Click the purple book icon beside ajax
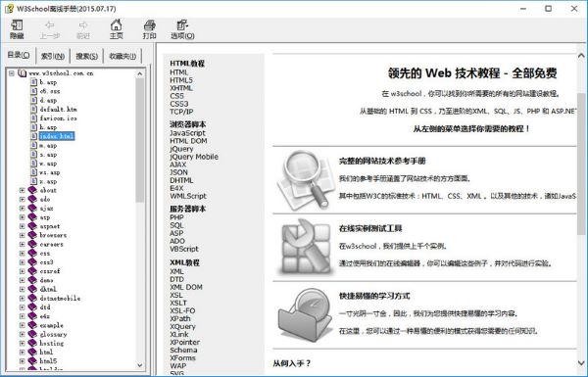Viewport: 588px width, 377px height. [x=32, y=208]
